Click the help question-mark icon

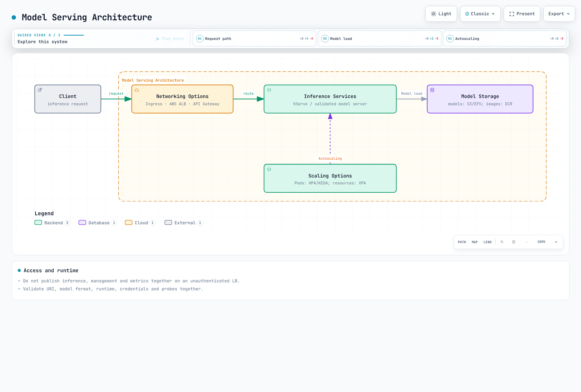513,242
